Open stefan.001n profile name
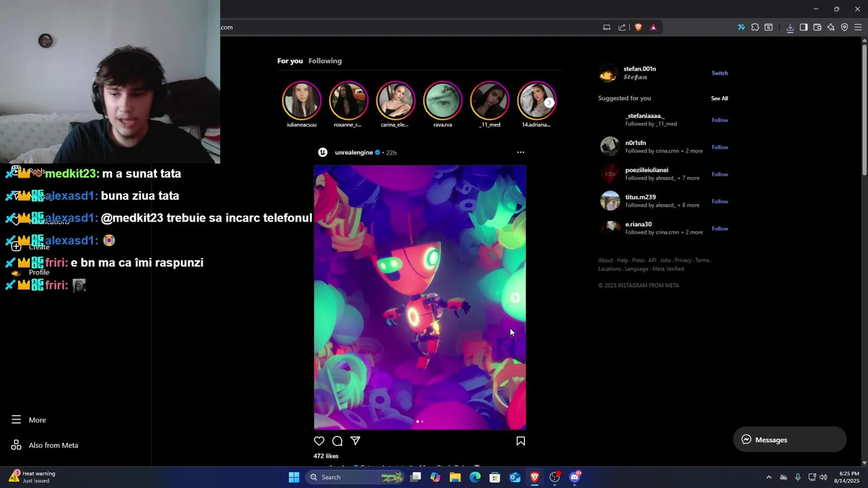This screenshot has height=488, width=868. pyautogui.click(x=639, y=69)
